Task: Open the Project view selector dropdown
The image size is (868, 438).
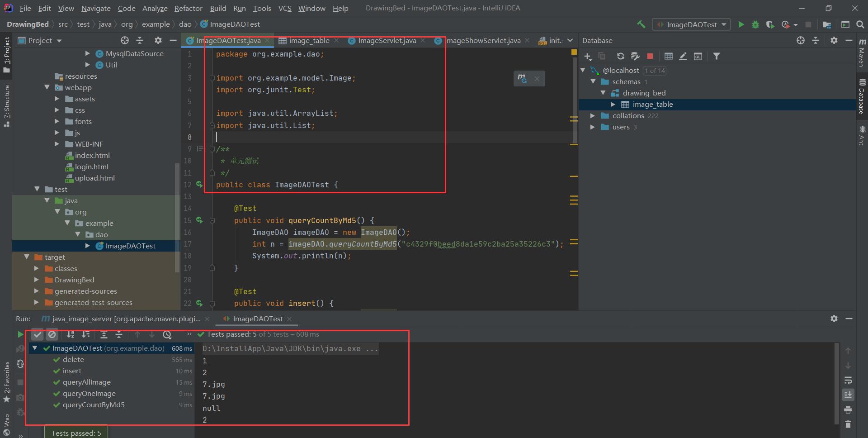Action: click(x=40, y=40)
